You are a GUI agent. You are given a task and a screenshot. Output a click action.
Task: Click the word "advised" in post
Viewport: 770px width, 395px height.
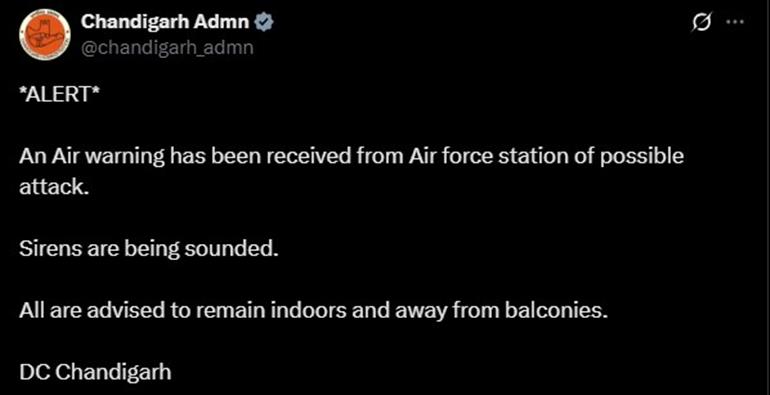[x=111, y=311]
